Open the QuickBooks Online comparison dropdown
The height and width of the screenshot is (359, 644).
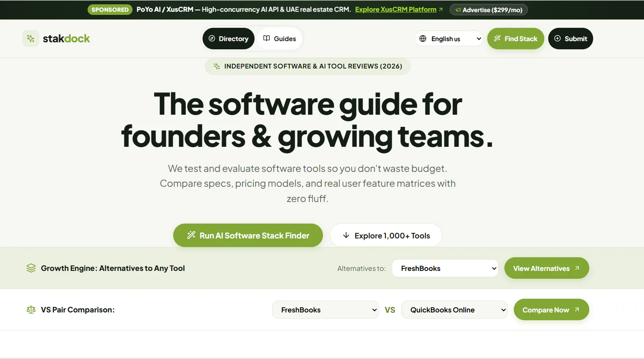454,310
